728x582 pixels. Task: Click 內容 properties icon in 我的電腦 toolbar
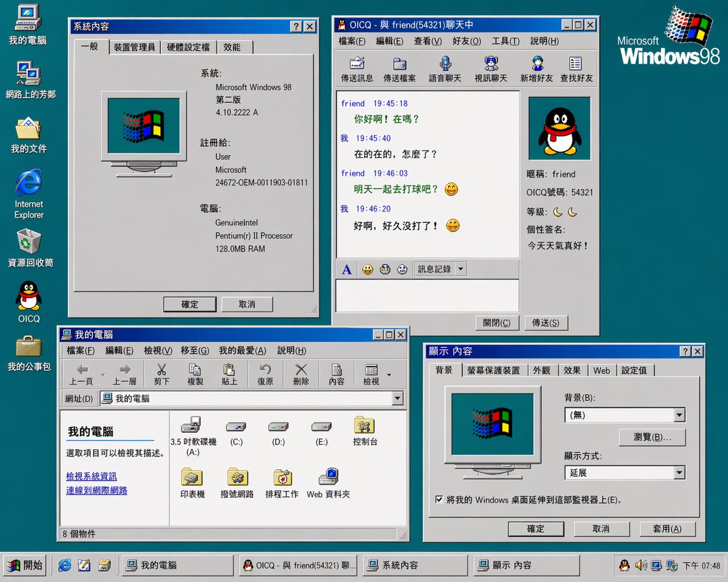tap(337, 374)
